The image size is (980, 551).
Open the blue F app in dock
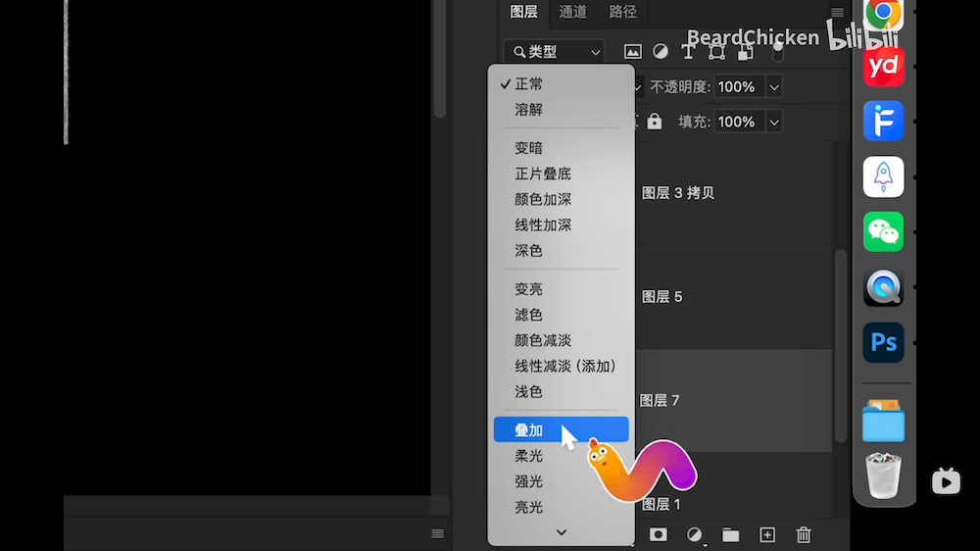(x=883, y=121)
